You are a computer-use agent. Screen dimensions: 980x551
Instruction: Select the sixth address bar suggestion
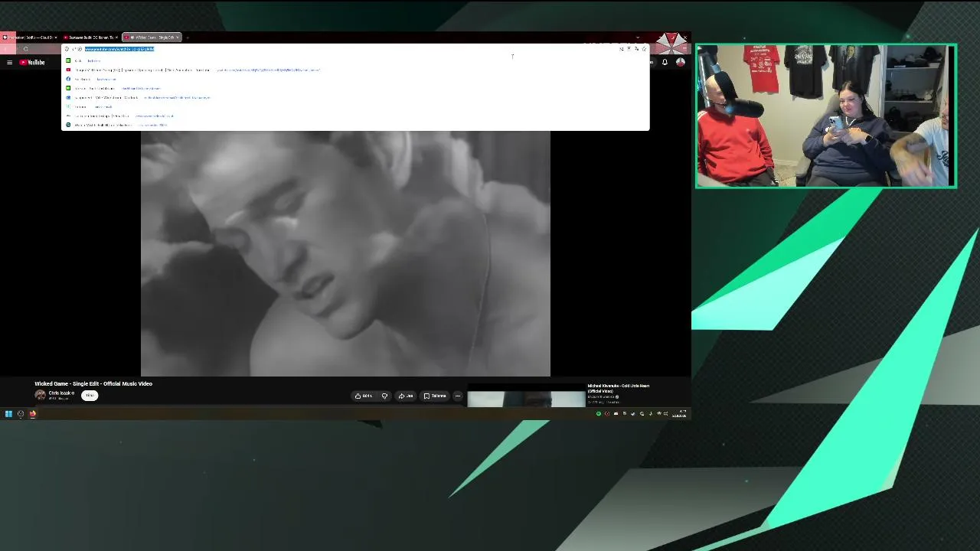pyautogui.click(x=355, y=106)
